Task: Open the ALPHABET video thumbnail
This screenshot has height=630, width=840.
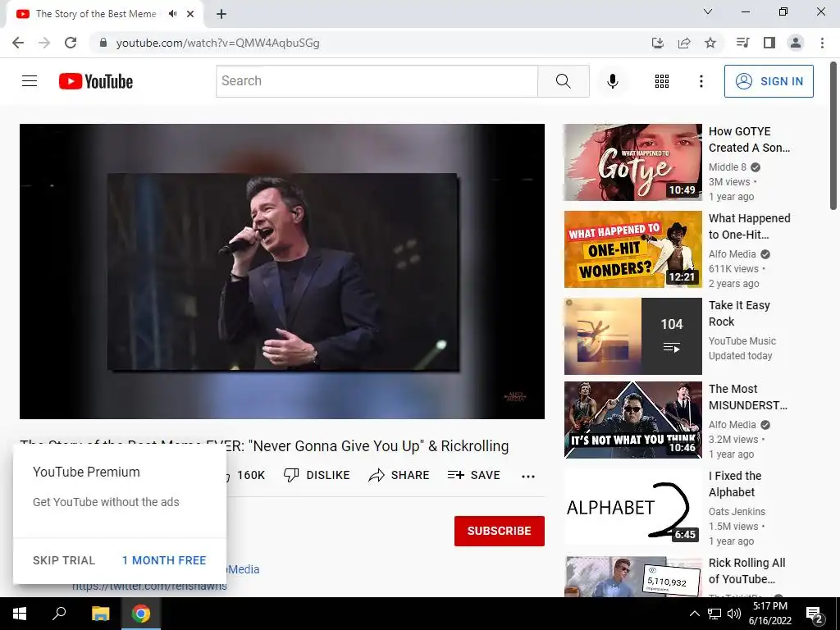Action: click(x=632, y=507)
